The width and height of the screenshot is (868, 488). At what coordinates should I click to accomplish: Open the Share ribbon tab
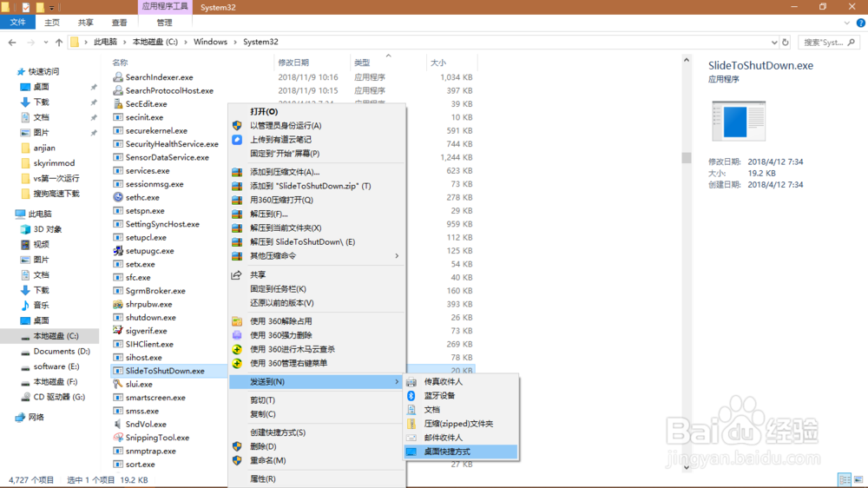tap(85, 23)
